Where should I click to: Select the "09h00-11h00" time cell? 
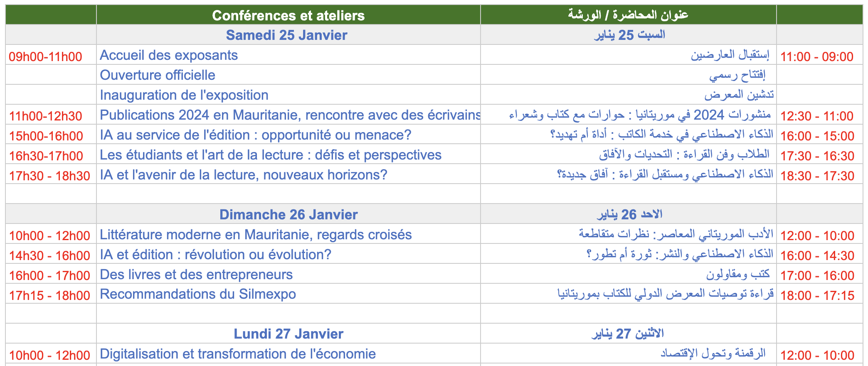(46, 56)
